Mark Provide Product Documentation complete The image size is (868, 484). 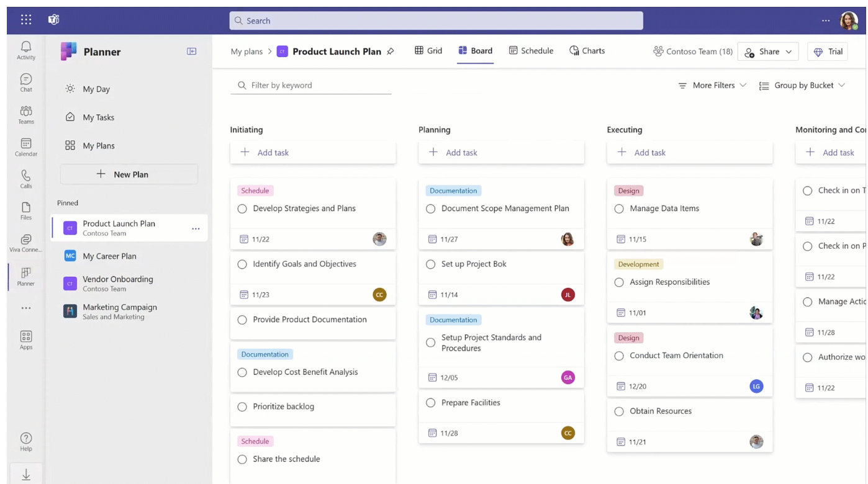click(242, 320)
